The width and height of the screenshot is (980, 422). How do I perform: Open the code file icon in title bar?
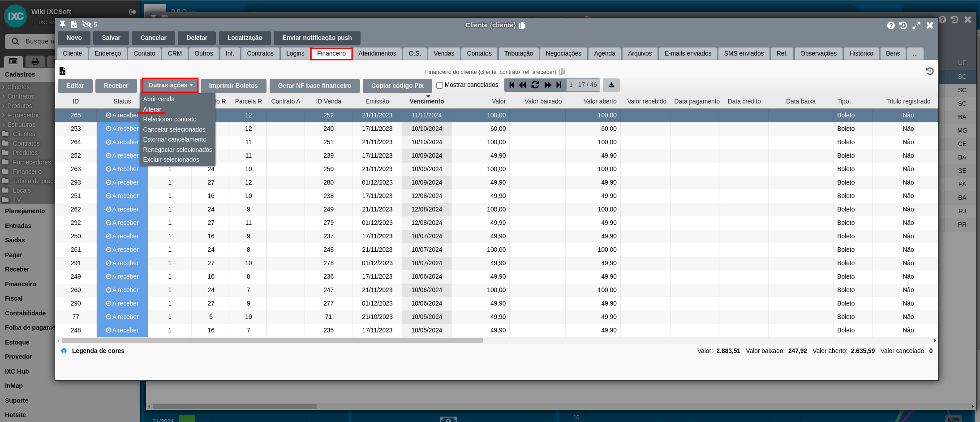pyautogui.click(x=73, y=24)
